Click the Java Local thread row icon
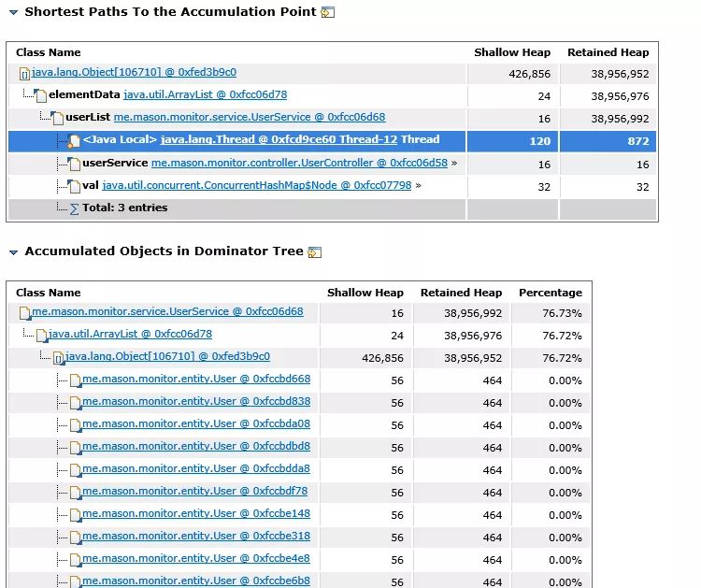The image size is (701, 588). (x=74, y=141)
